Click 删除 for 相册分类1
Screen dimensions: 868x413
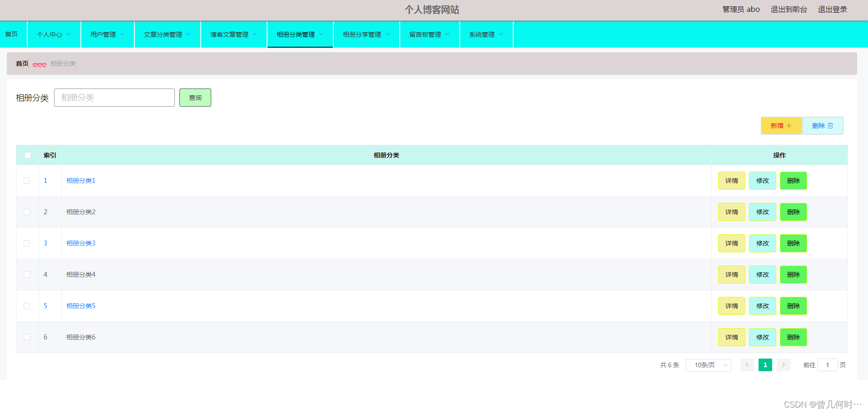(794, 181)
